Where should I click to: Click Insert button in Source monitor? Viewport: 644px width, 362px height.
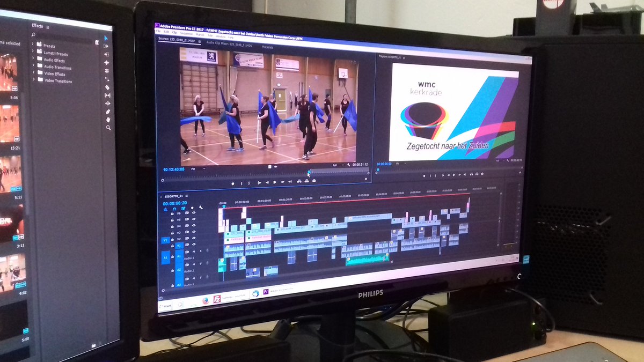tap(299, 181)
